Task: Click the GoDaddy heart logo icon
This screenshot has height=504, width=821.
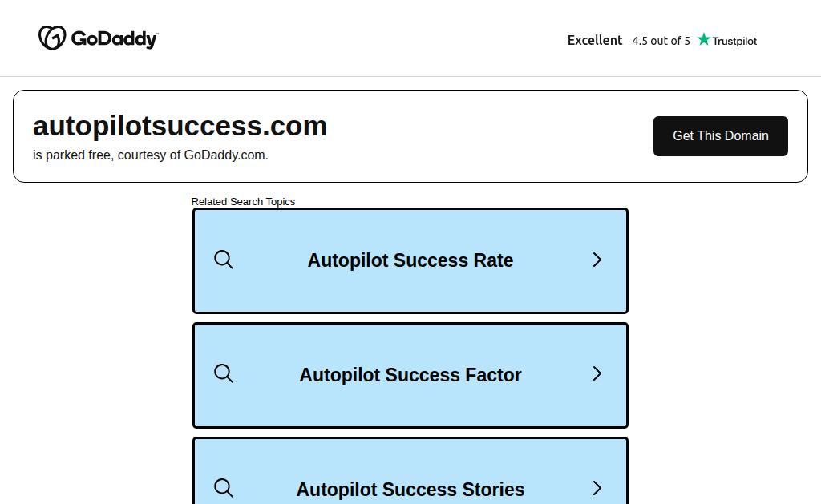Action: (x=52, y=38)
